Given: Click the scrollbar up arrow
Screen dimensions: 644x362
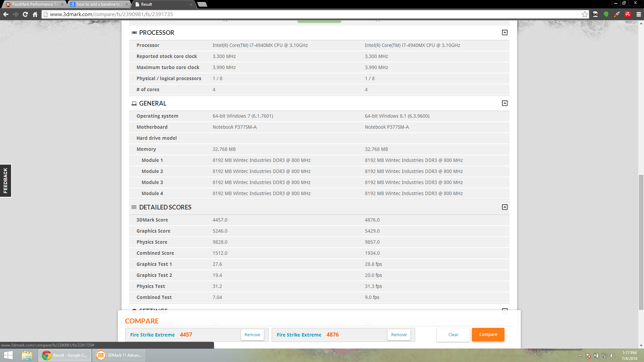Looking at the screenshot, I should [x=641, y=23].
